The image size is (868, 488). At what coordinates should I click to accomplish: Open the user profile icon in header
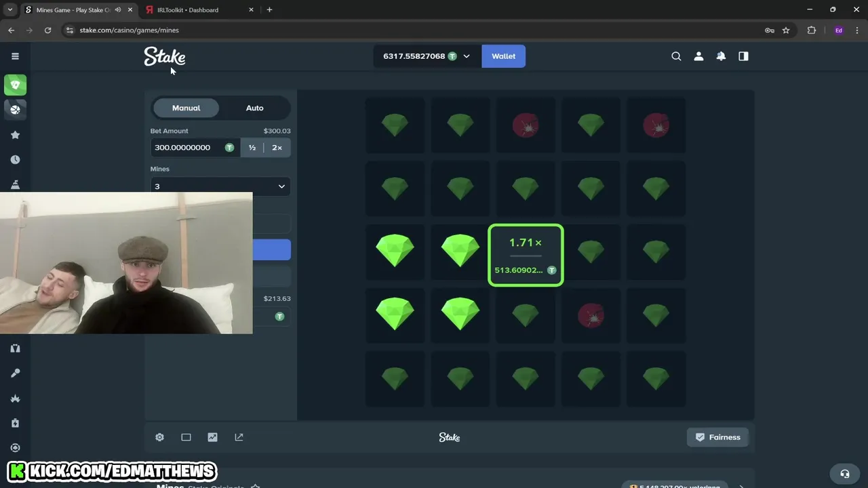698,56
